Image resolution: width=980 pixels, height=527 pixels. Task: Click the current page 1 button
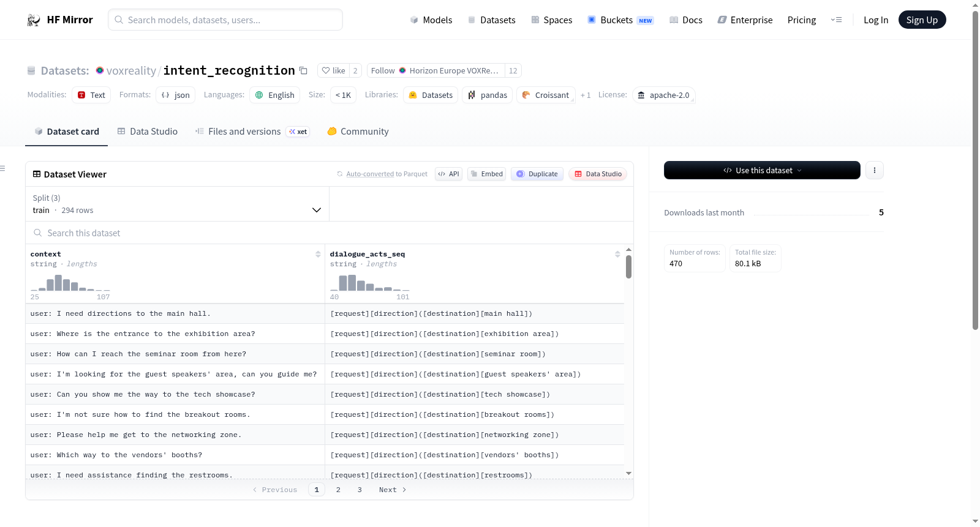[x=317, y=490]
